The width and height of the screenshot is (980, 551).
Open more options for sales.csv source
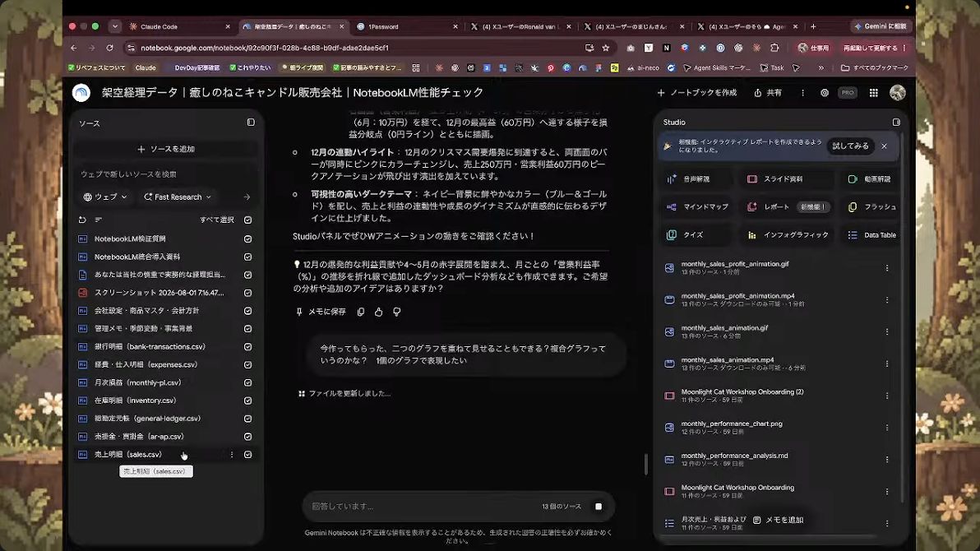pos(232,455)
